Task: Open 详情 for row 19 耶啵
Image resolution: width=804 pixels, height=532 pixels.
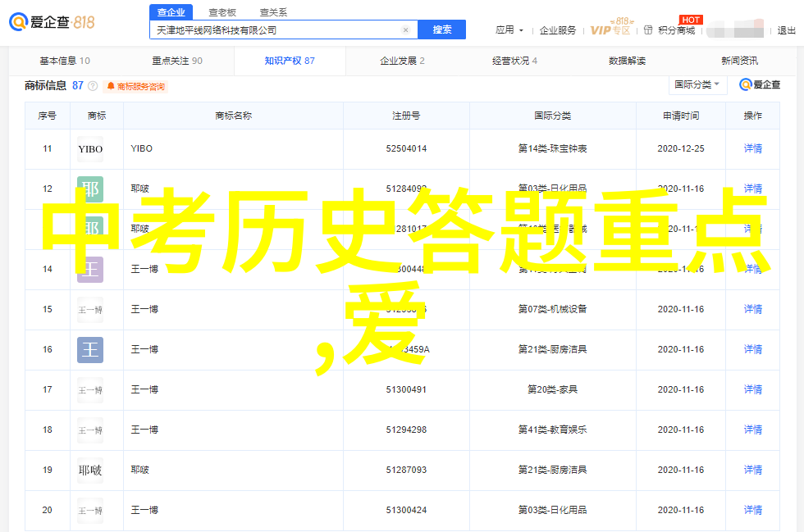Action: (x=753, y=470)
